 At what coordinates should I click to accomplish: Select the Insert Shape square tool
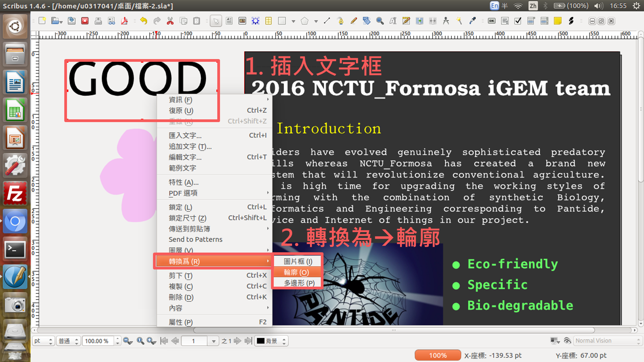pyautogui.click(x=282, y=21)
